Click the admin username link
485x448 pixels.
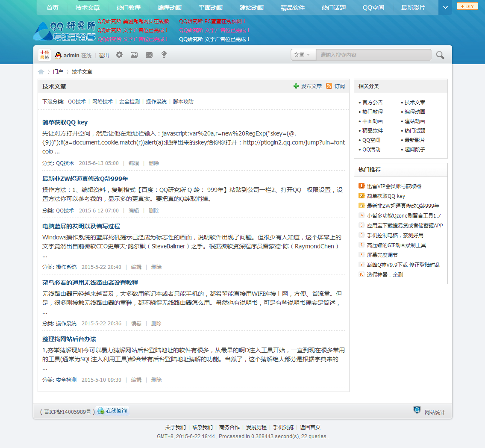pos(71,56)
